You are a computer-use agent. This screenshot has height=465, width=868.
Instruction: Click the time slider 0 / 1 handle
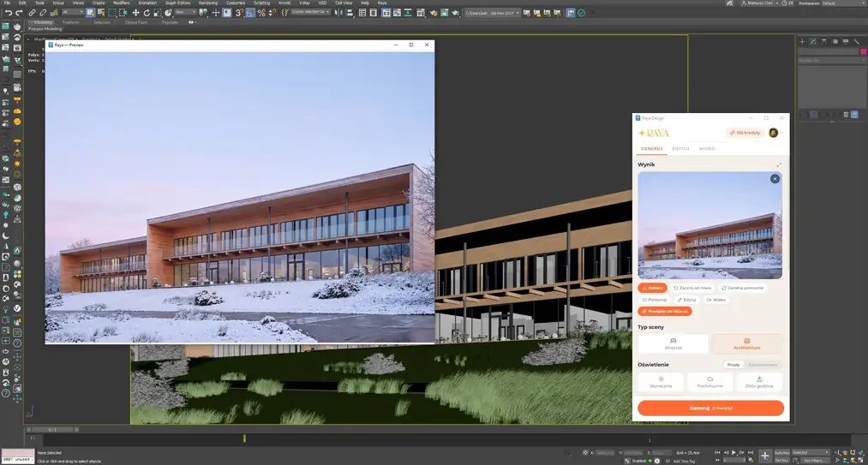52,430
